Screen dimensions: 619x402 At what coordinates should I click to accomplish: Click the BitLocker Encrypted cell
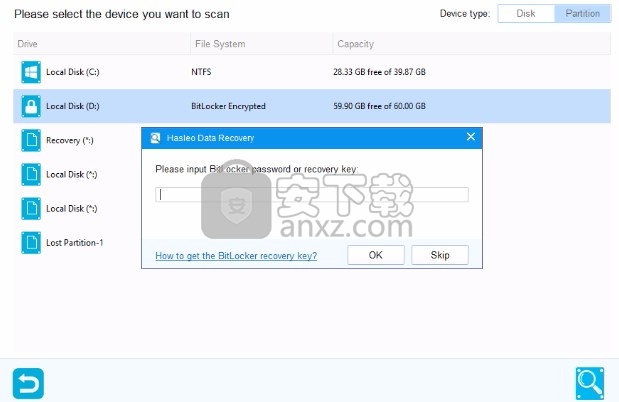(x=228, y=106)
